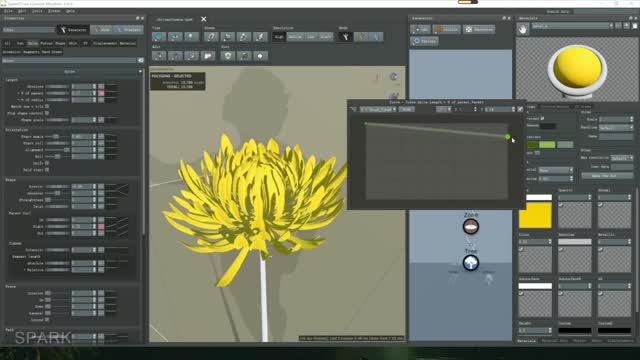
Task: Toggle the second checkbox in the Frond section
Action: (x=48, y=300)
